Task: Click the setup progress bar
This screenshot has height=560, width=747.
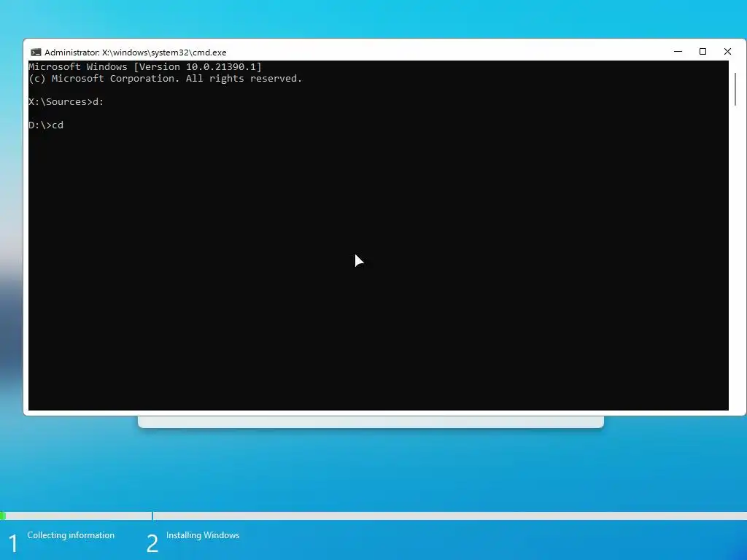Action: point(373,516)
